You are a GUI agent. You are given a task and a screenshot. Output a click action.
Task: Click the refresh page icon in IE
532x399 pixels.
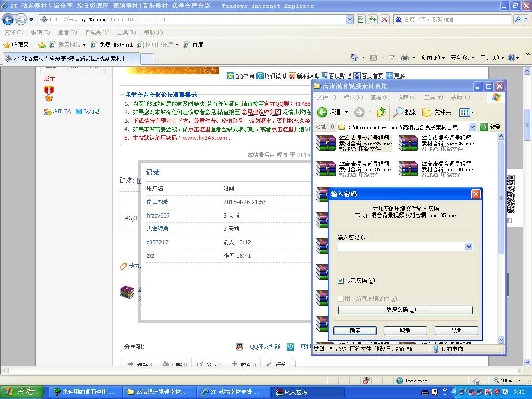(373, 19)
